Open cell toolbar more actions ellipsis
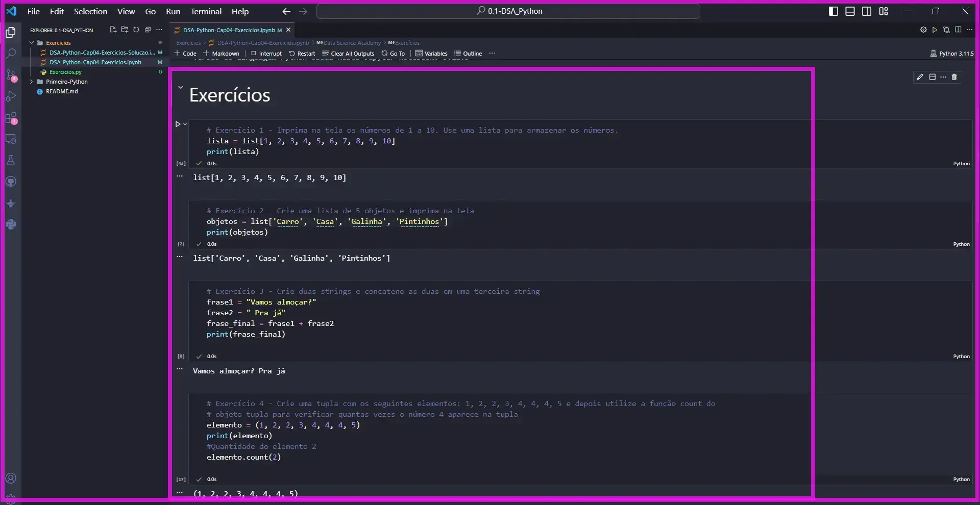The width and height of the screenshot is (980, 505). (x=943, y=77)
